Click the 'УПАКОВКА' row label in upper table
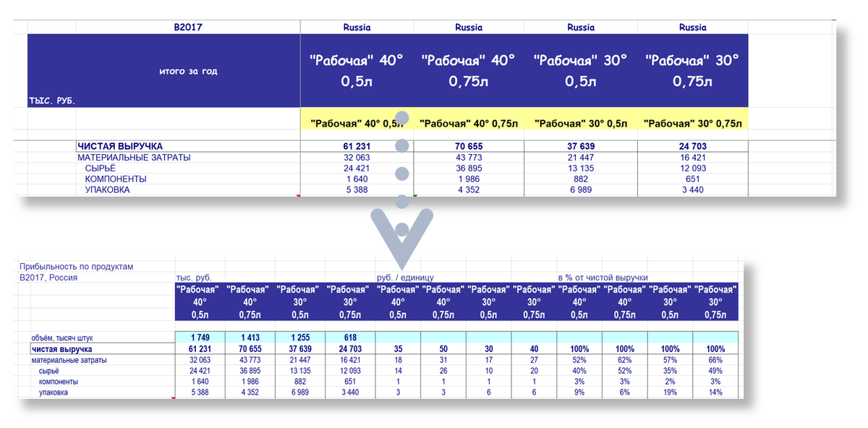Viewport: 868px width, 428px height. (108, 190)
